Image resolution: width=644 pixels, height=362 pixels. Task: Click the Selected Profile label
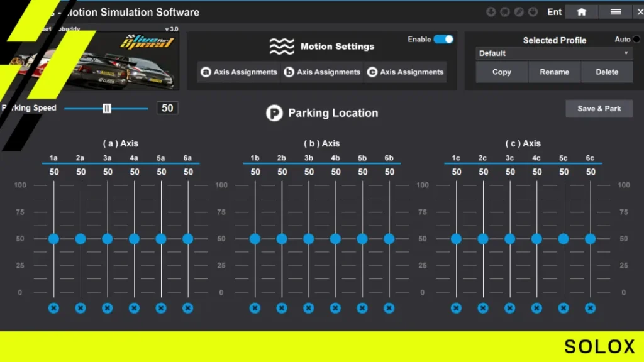[x=555, y=40]
